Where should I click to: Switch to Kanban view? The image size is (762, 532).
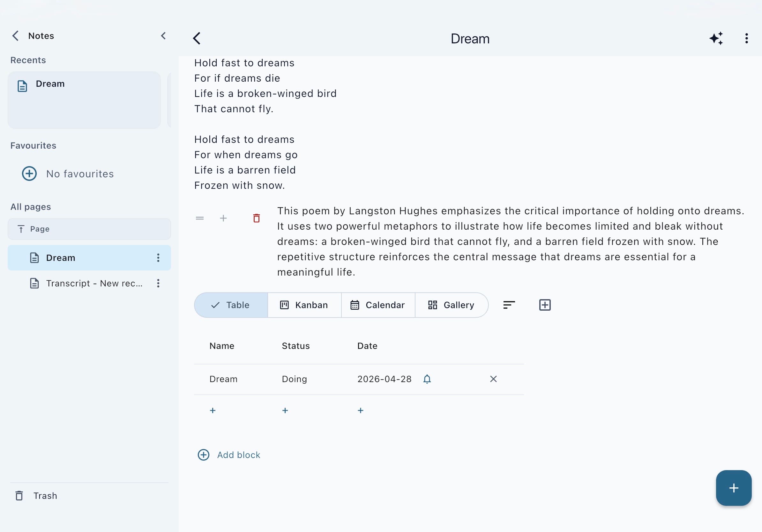point(305,305)
